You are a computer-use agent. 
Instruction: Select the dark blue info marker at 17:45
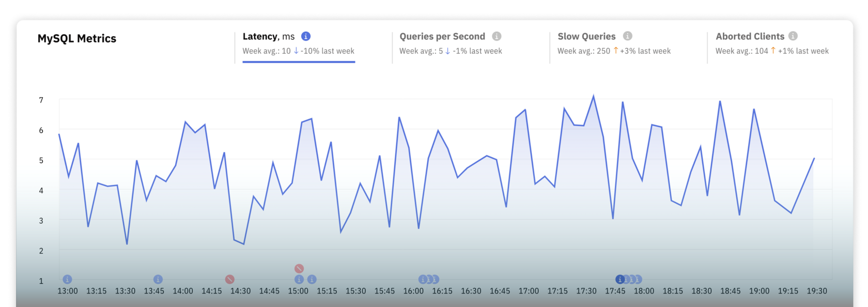pos(620,279)
